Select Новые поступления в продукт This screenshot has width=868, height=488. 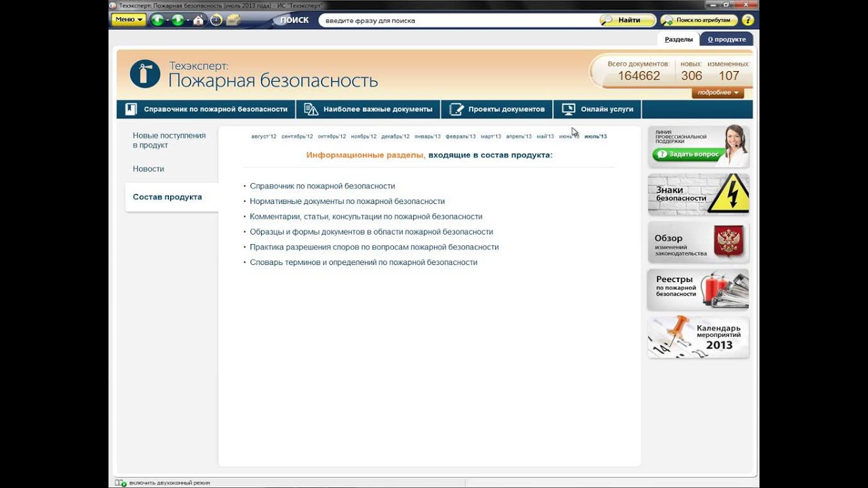169,140
